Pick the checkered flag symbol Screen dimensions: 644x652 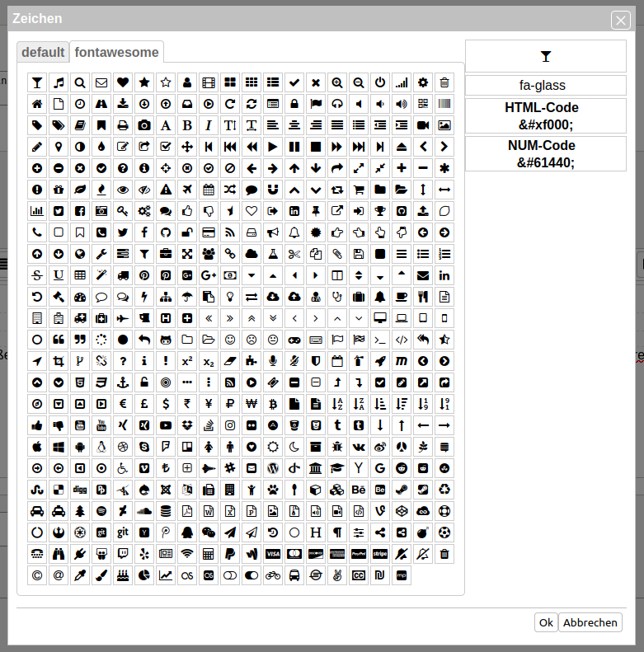(359, 340)
